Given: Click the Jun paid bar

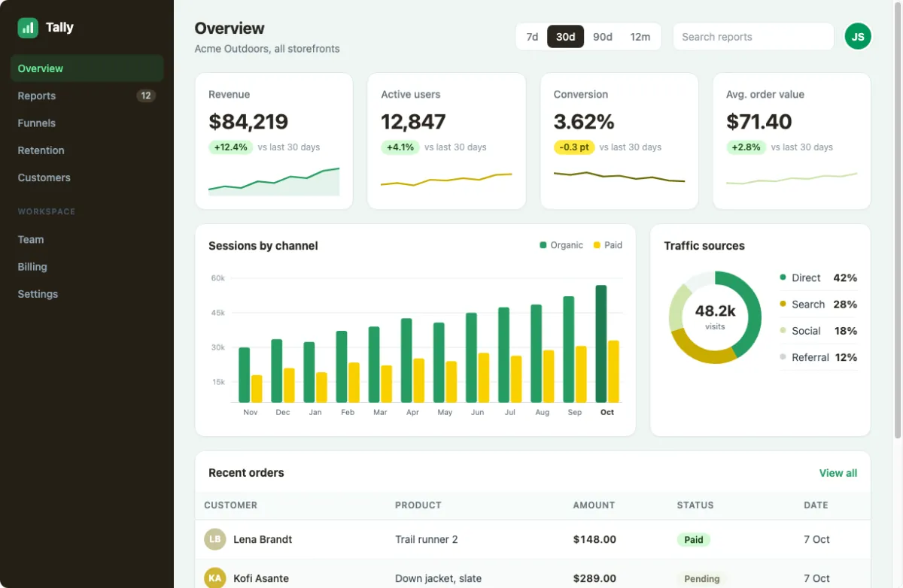Looking at the screenshot, I should pos(484,378).
